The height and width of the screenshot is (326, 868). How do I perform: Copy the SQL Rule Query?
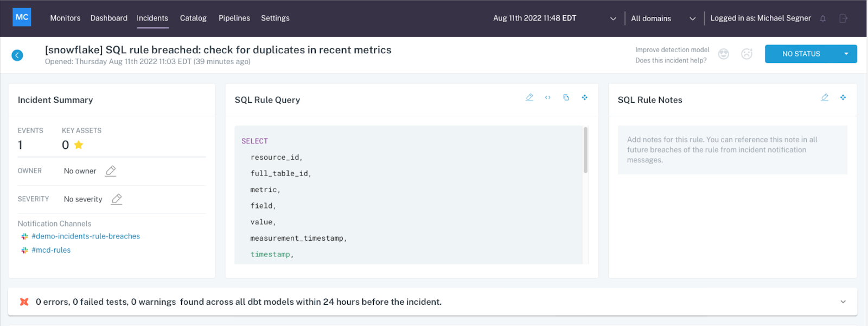click(x=566, y=97)
